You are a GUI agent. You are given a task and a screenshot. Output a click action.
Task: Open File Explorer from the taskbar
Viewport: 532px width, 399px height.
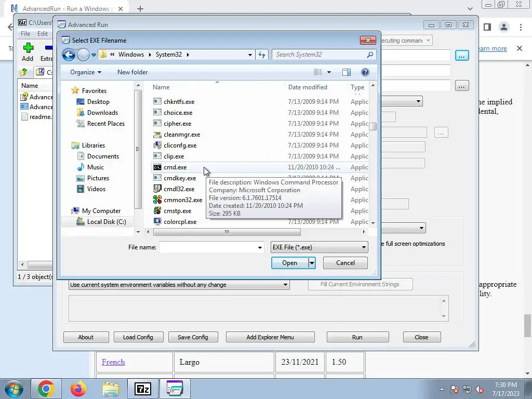(x=111, y=389)
